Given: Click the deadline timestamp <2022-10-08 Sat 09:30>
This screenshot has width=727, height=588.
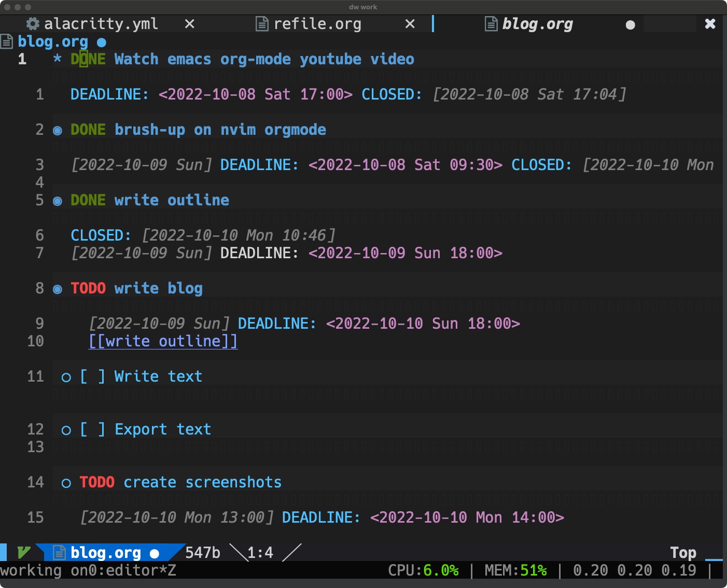Looking at the screenshot, I should pyautogui.click(x=406, y=165).
